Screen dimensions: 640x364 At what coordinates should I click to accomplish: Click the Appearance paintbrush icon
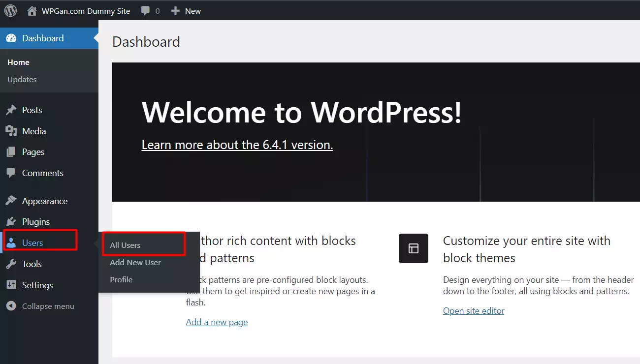click(11, 201)
